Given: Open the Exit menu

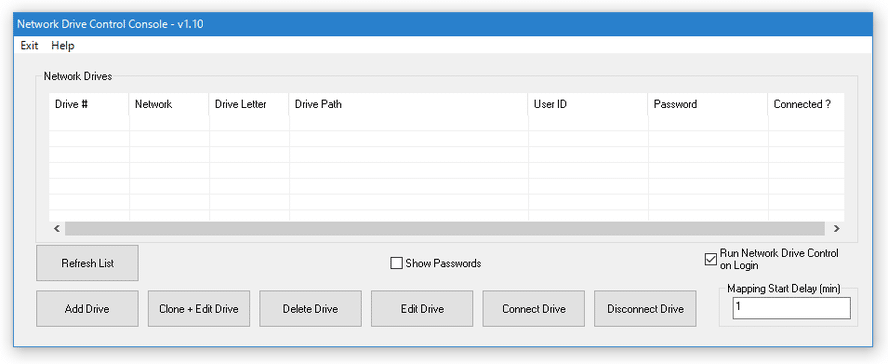Looking at the screenshot, I should coord(29,46).
